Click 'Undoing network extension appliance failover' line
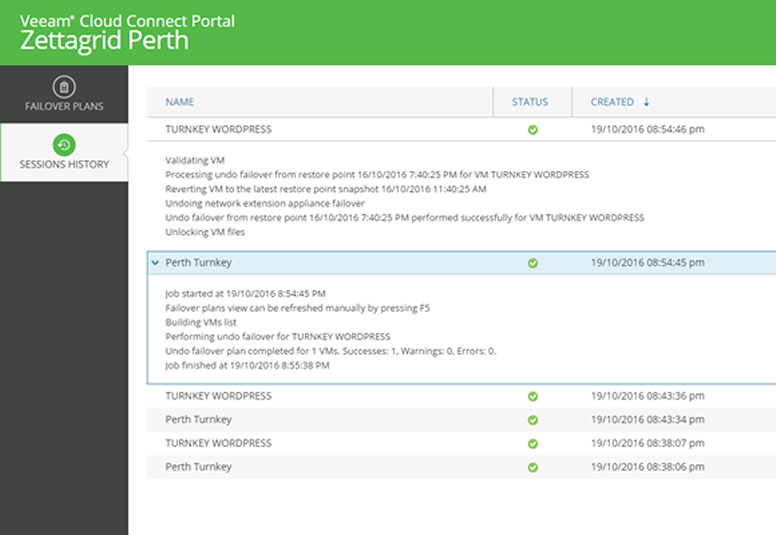776x535 pixels. click(x=265, y=203)
